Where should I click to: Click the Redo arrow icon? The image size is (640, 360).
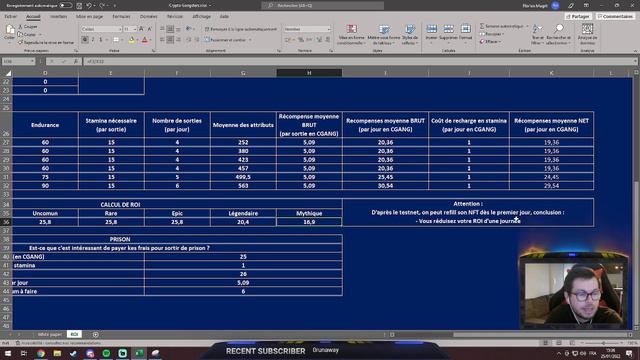tap(102, 6)
